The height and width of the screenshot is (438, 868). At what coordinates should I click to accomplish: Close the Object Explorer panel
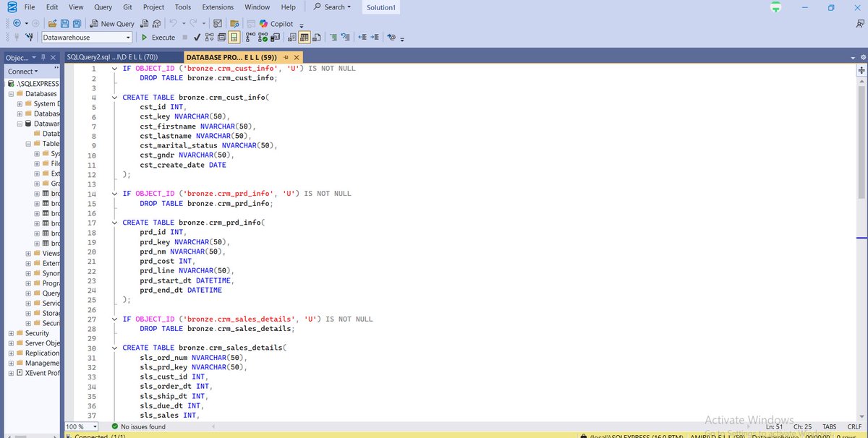pos(53,58)
